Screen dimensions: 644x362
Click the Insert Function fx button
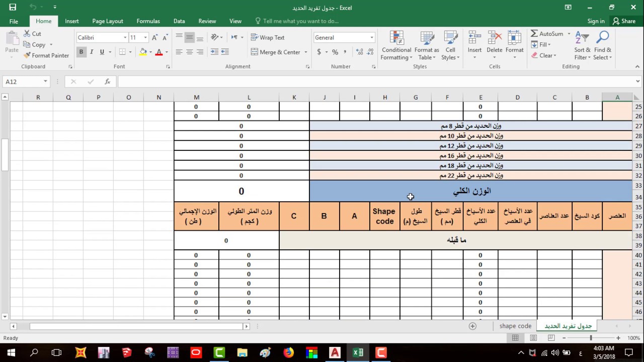tap(107, 81)
